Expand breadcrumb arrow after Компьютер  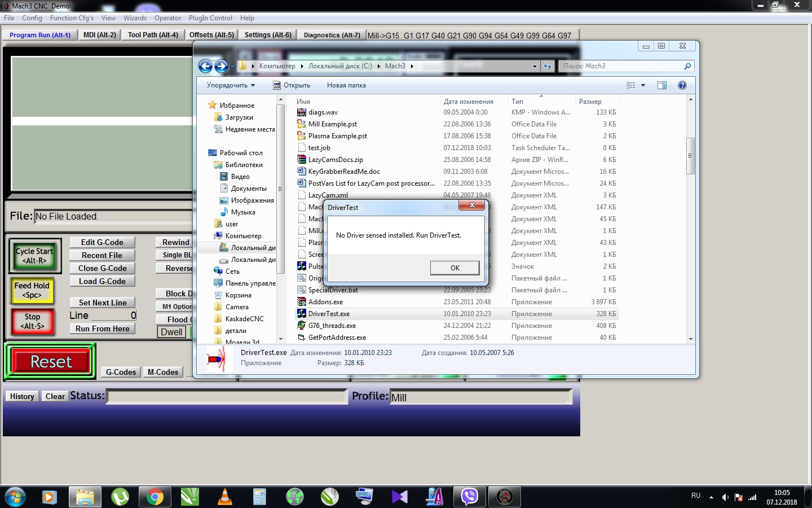(x=302, y=66)
